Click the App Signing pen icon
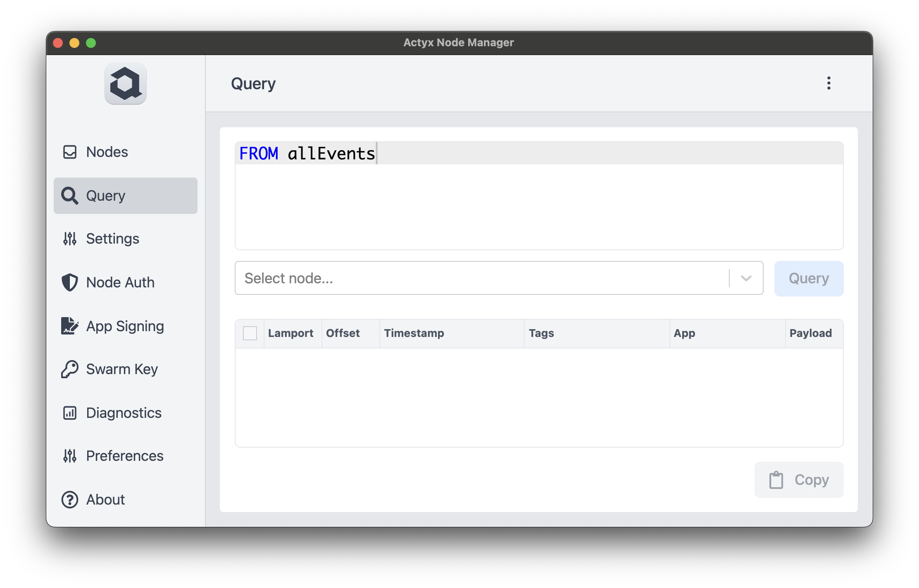 click(69, 326)
